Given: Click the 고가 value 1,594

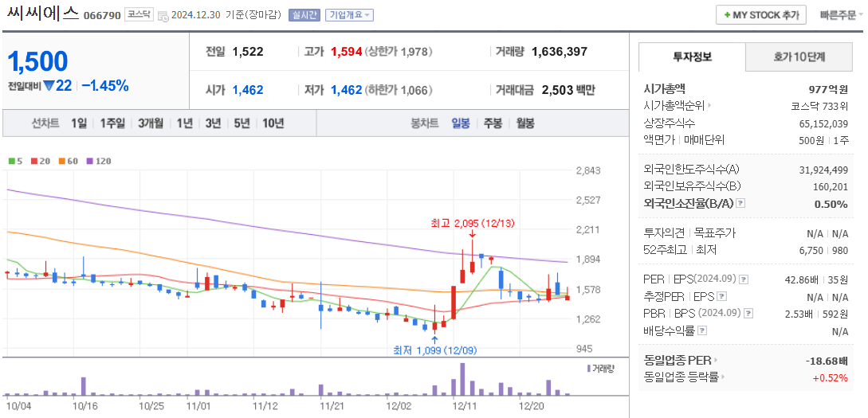Looking at the screenshot, I should click(x=346, y=52).
